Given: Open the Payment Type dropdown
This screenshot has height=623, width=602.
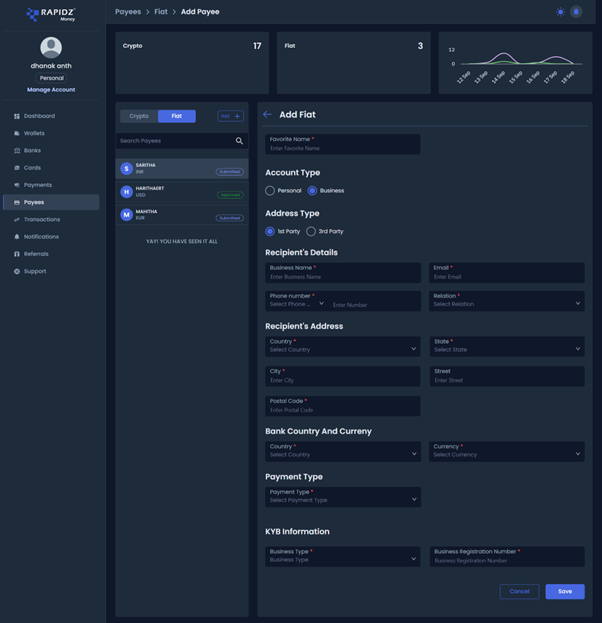Looking at the screenshot, I should pos(343,497).
